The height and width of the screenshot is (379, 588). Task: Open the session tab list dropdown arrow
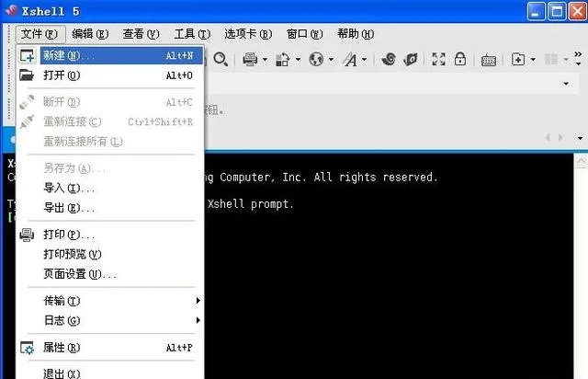pyautogui.click(x=580, y=138)
